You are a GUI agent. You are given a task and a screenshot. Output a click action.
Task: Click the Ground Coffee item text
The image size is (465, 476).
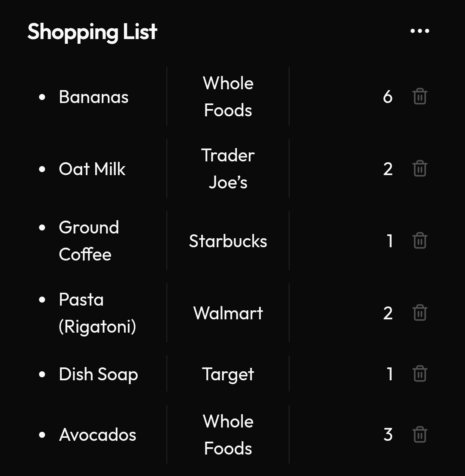tap(88, 241)
